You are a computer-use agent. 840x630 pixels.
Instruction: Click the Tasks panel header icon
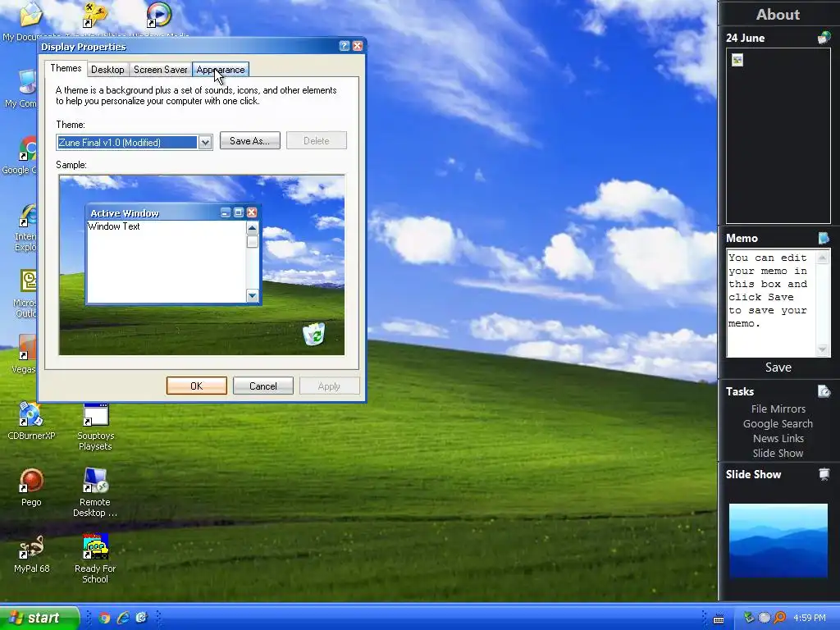coord(824,391)
